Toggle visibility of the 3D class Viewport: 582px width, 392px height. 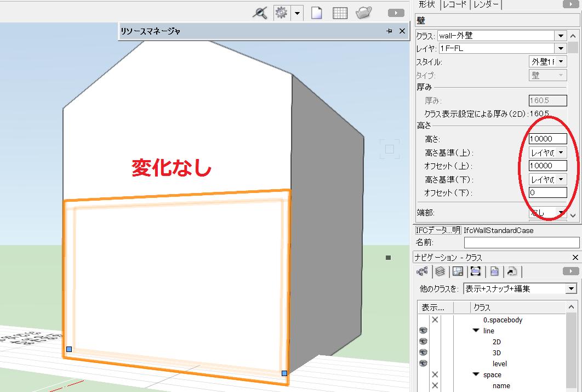click(x=423, y=353)
